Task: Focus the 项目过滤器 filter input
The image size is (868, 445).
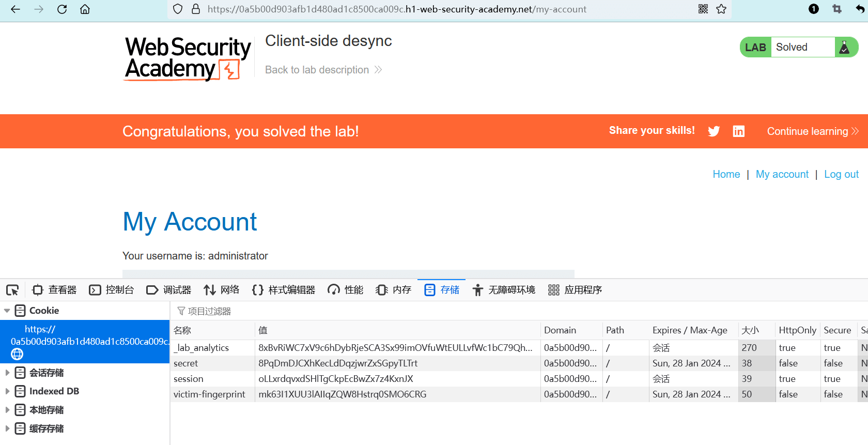Action: (362, 311)
